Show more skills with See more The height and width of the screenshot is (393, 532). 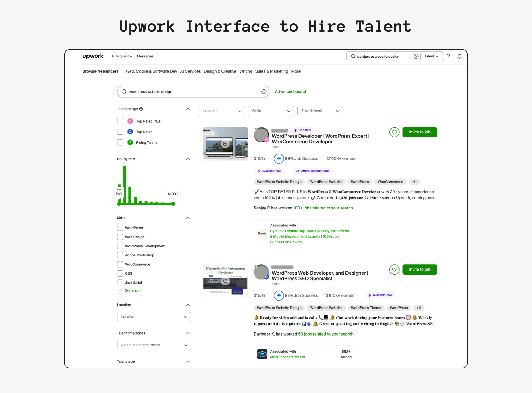point(129,291)
